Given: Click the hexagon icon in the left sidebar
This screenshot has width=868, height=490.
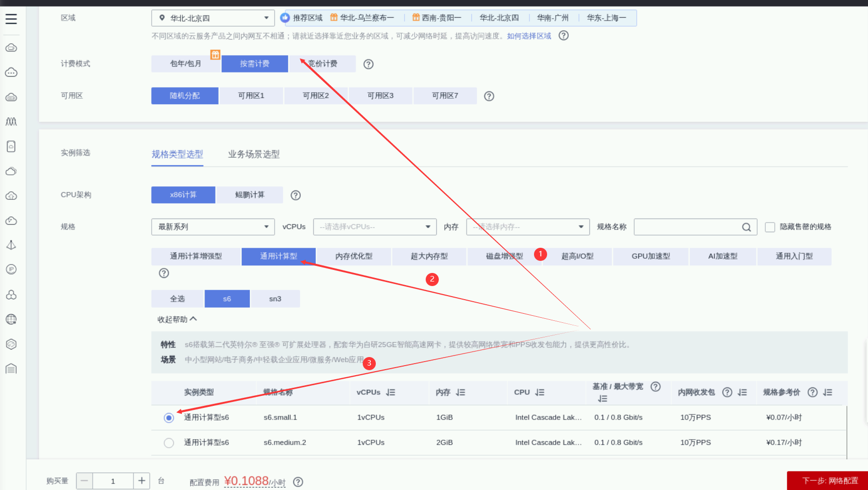Looking at the screenshot, I should click(x=11, y=344).
